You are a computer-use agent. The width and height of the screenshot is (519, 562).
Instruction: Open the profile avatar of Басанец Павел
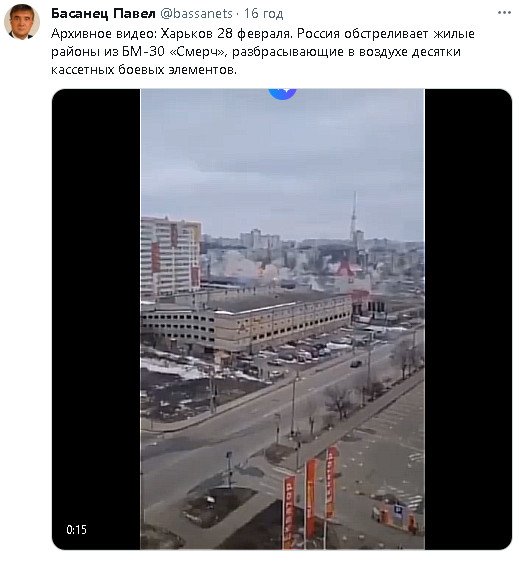[22, 22]
